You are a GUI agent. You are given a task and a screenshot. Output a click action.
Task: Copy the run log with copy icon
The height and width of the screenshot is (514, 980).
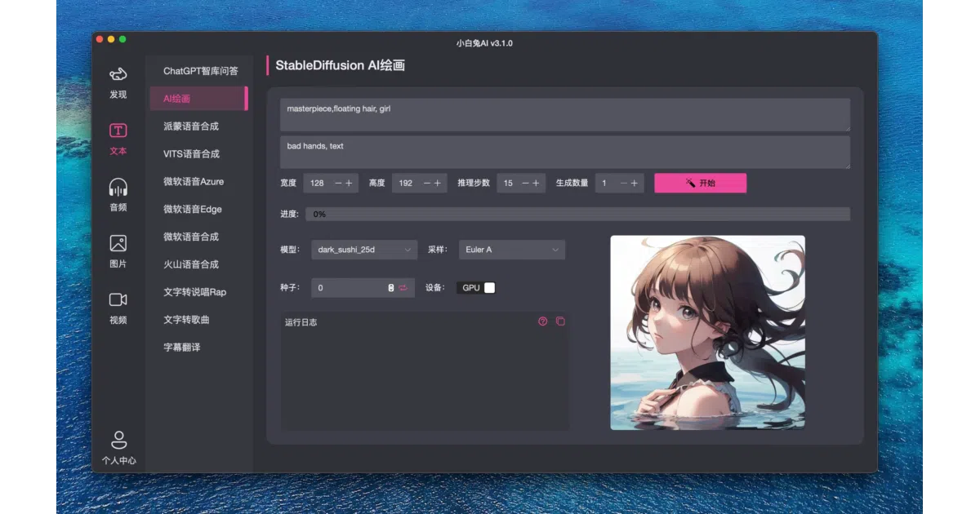coord(560,321)
